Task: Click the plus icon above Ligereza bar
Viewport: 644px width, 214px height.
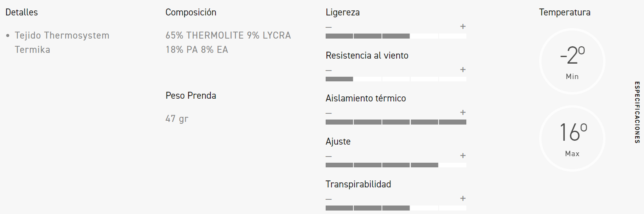Action: point(463,27)
